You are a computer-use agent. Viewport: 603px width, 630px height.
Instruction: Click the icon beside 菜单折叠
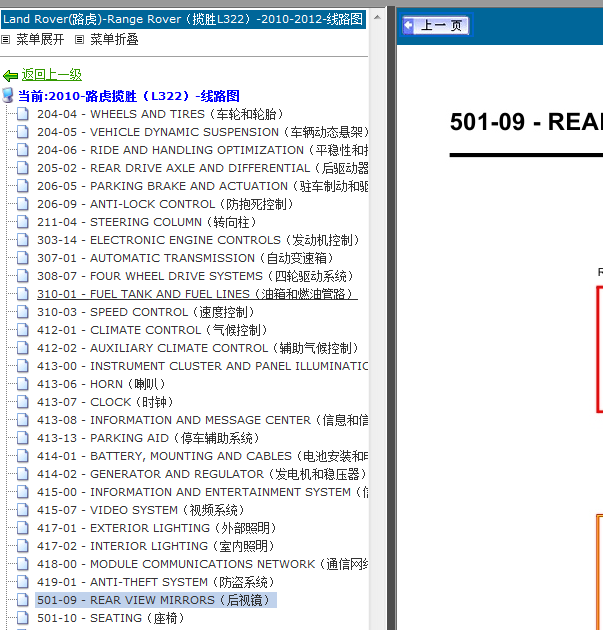click(80, 39)
